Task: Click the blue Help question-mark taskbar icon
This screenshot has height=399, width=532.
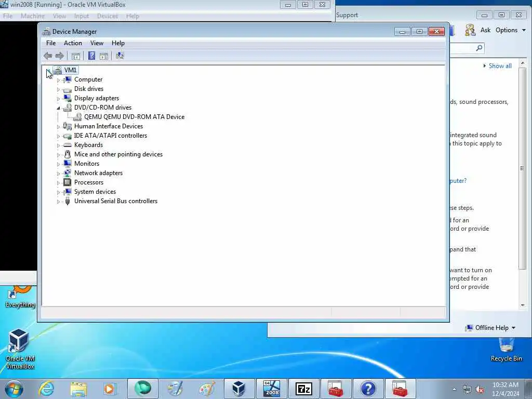Action: (x=368, y=389)
